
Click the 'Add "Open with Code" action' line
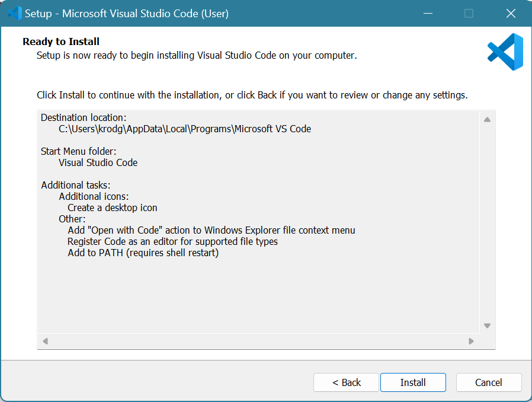[211, 230]
